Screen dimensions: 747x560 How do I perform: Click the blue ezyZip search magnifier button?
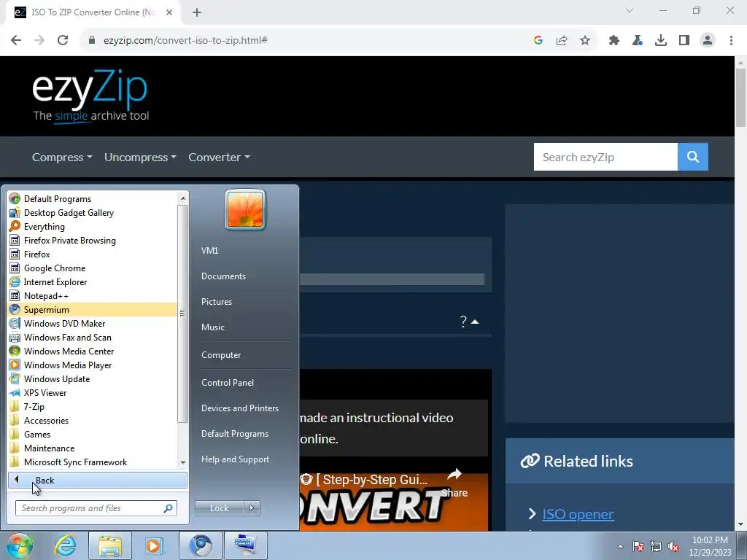(693, 157)
